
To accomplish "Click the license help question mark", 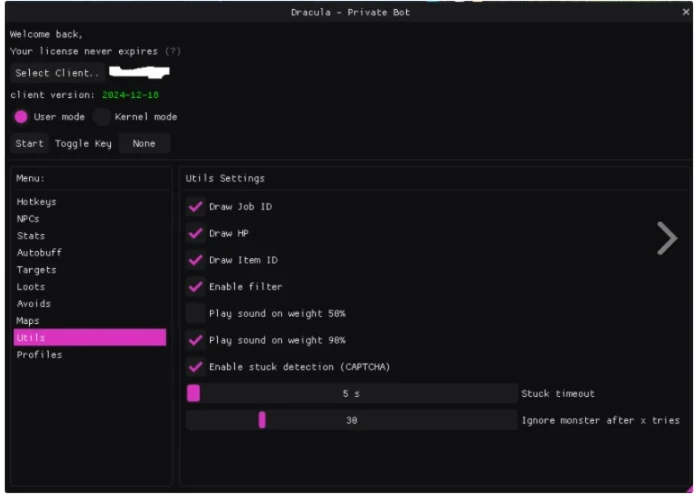I will point(173,51).
